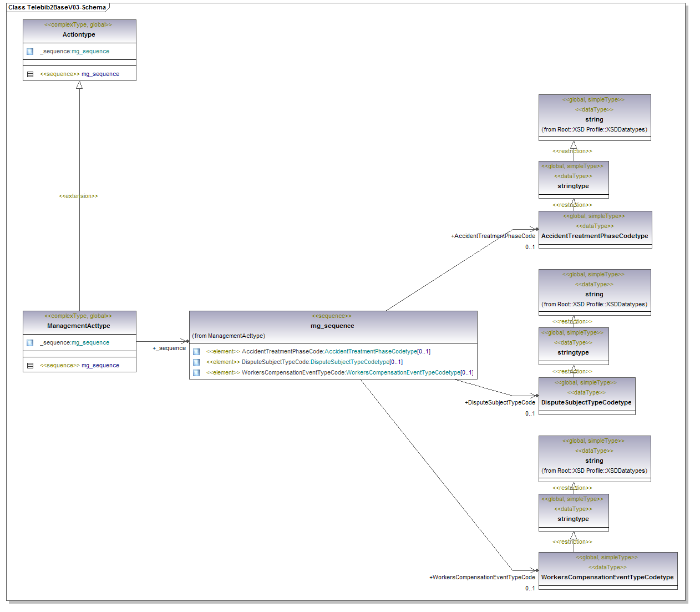The image size is (700, 612).
Task: Open the mg_sequence type link in ManagementActtype
Action: click(x=90, y=343)
